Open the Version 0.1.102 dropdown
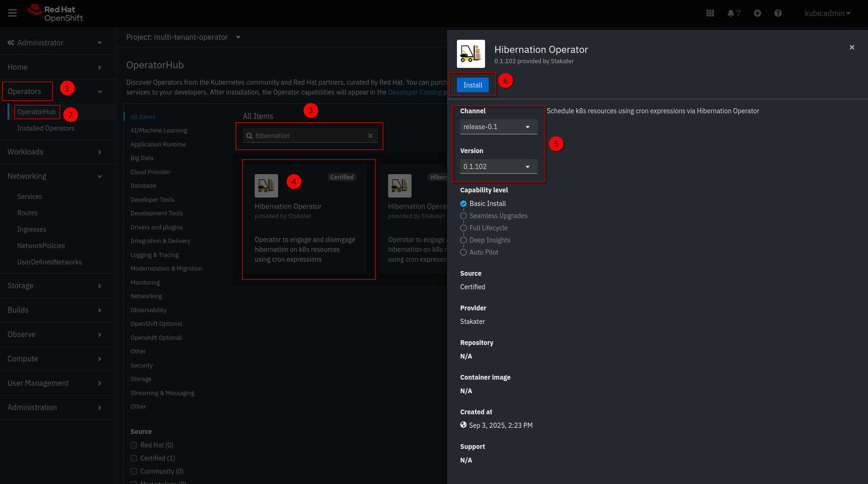The height and width of the screenshot is (484, 868). coord(498,167)
